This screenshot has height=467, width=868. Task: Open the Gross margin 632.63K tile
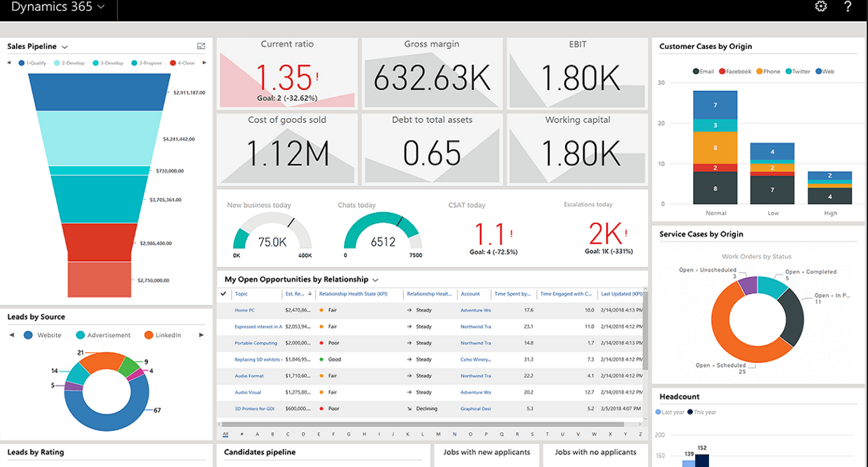pyautogui.click(x=432, y=73)
